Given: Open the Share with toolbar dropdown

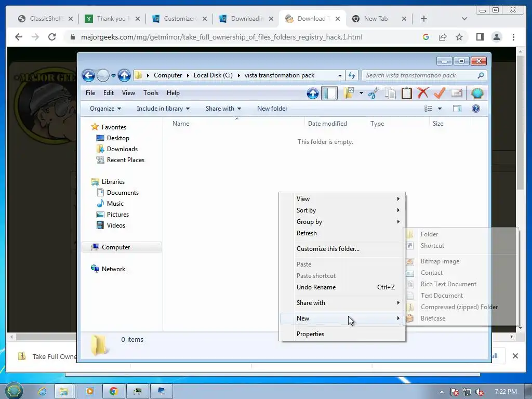Looking at the screenshot, I should pyautogui.click(x=223, y=109).
